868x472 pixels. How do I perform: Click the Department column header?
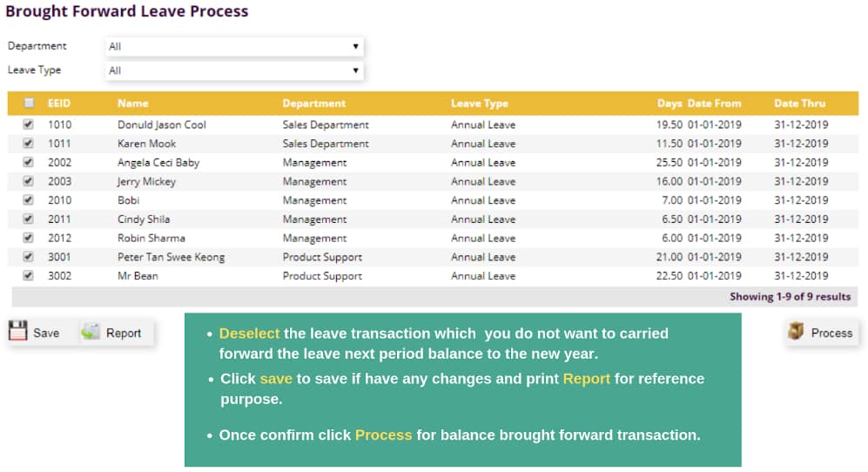tap(314, 103)
